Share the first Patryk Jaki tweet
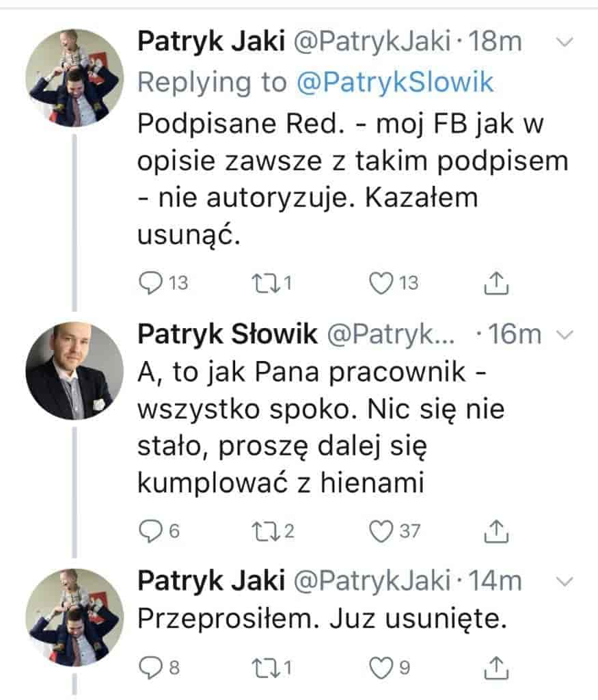598x700 pixels. click(x=496, y=282)
